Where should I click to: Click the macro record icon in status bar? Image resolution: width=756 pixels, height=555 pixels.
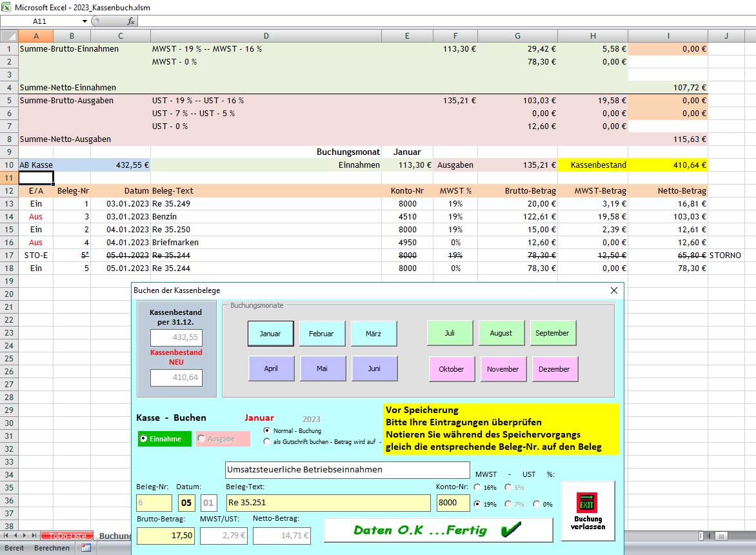[85, 548]
